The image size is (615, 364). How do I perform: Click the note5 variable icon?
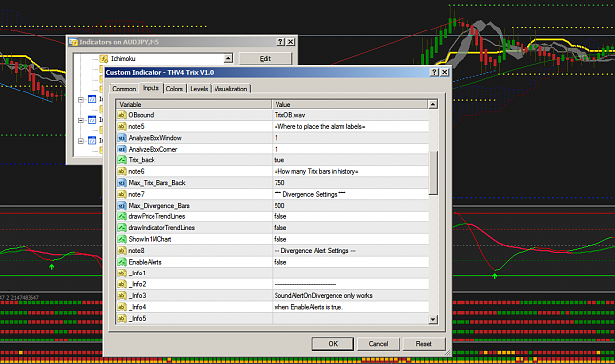coord(122,126)
